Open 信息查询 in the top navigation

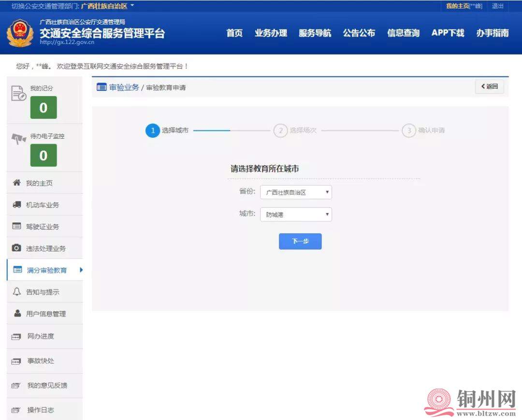coord(403,33)
